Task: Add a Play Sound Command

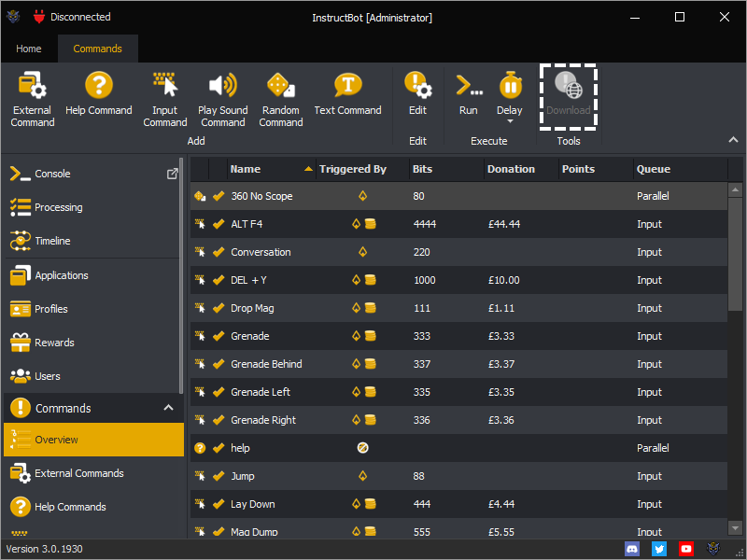Action: point(223,99)
